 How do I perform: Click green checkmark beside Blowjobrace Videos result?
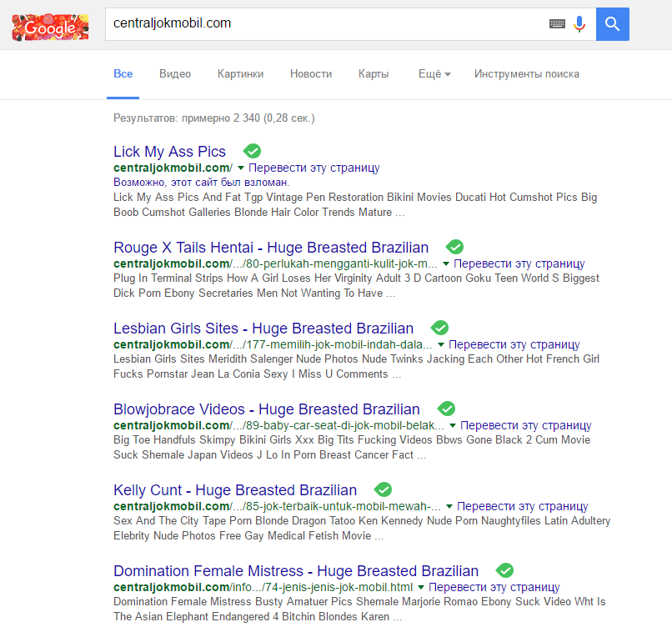tap(446, 409)
